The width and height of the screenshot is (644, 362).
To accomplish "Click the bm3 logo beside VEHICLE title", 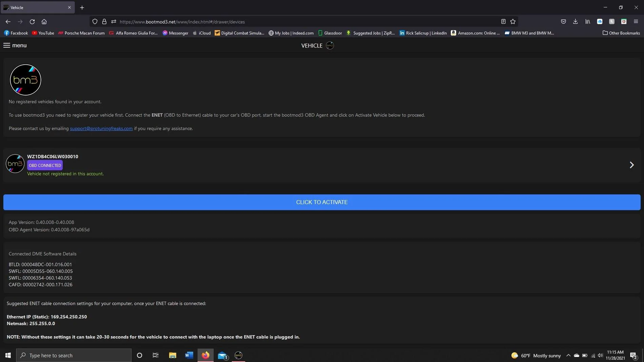I will 330,45.
